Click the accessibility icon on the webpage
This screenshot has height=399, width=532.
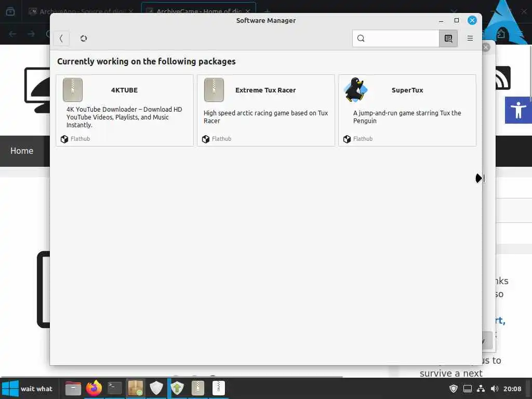pyautogui.click(x=518, y=110)
